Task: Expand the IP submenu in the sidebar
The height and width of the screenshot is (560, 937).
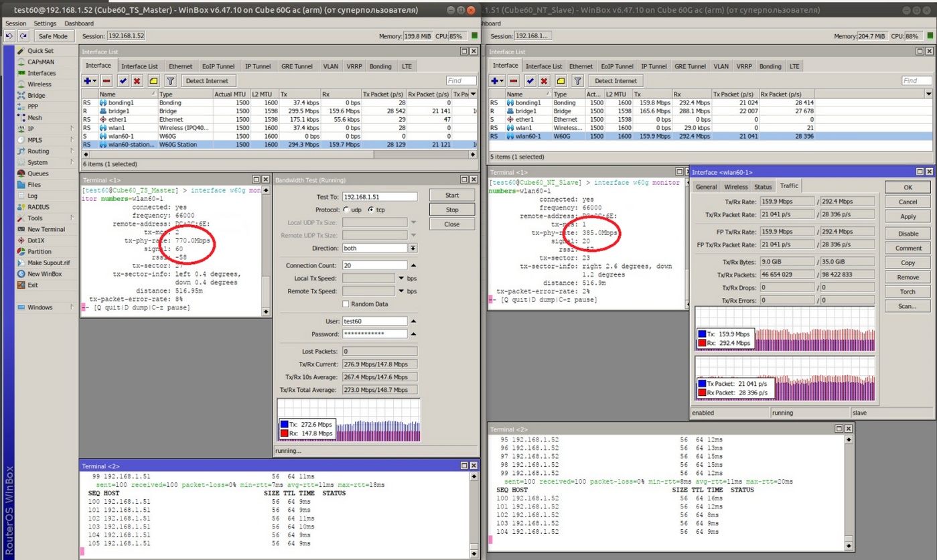Action: point(72,129)
